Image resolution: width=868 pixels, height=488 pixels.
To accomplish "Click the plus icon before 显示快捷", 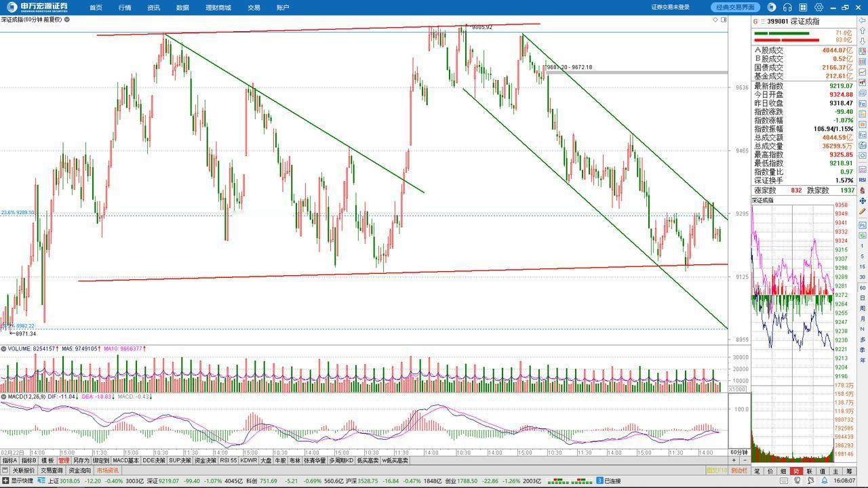I will [5, 481].
